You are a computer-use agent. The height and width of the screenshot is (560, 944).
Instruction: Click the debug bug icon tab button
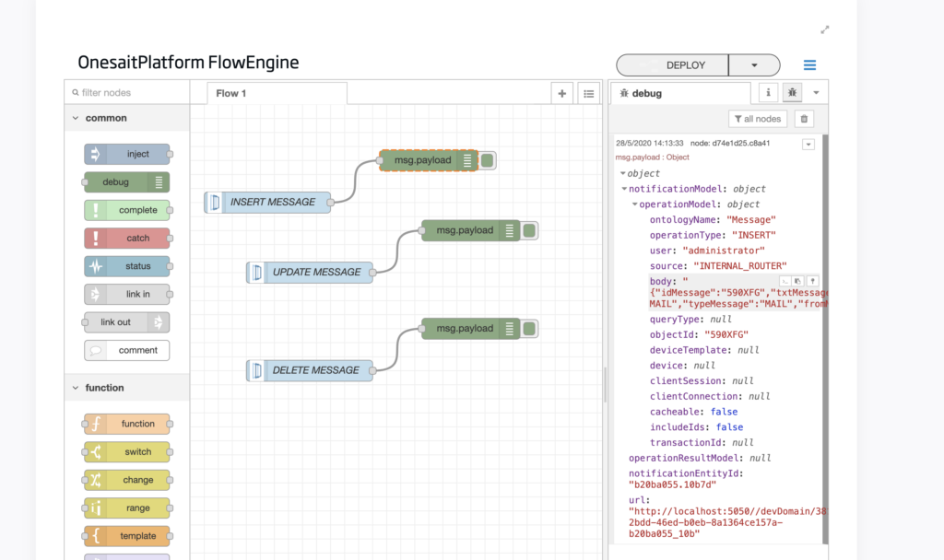point(792,93)
